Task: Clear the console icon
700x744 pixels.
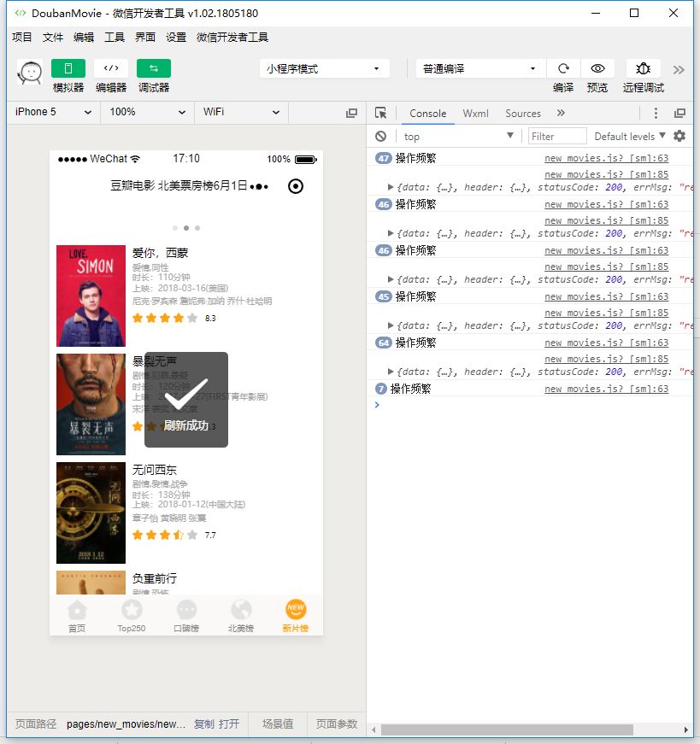Action: point(381,137)
